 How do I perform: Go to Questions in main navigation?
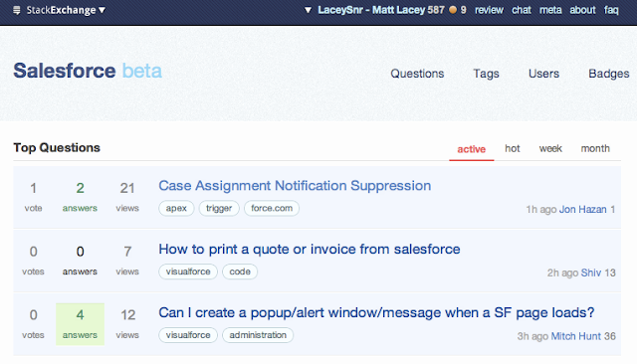pos(417,74)
